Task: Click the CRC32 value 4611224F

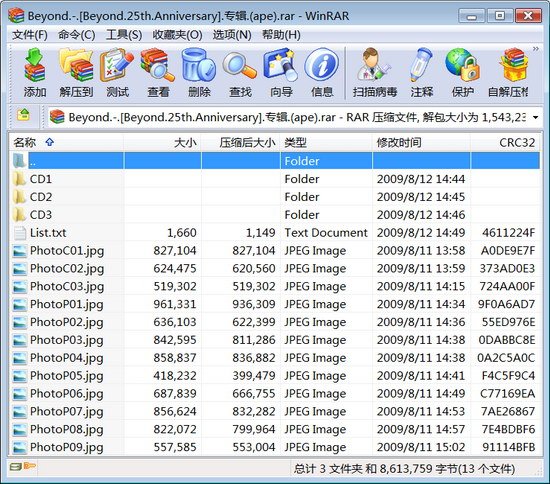Action: (x=509, y=233)
